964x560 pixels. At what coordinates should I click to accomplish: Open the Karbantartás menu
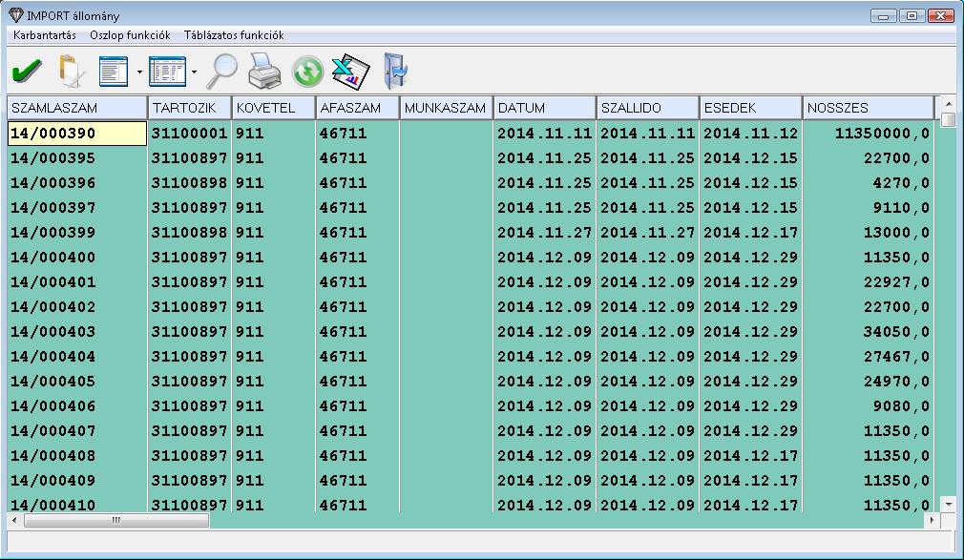pos(45,35)
